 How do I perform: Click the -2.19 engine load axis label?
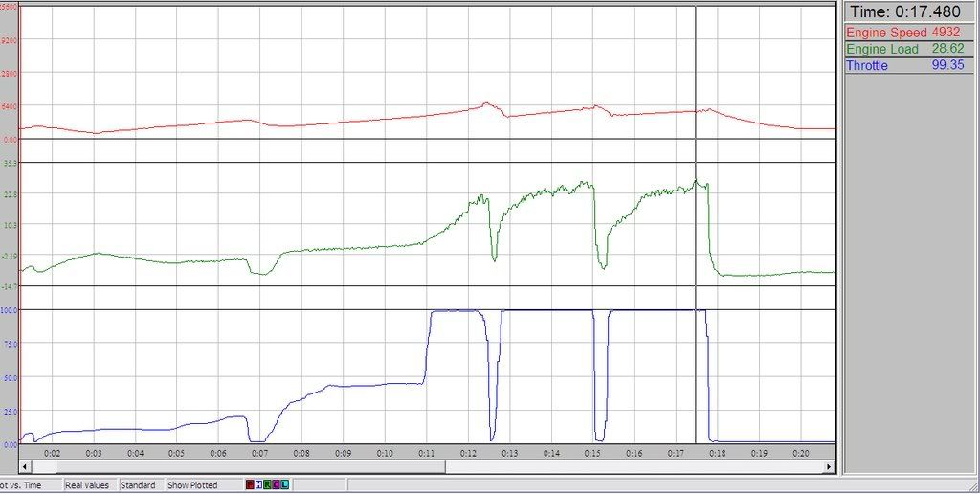(x=10, y=256)
